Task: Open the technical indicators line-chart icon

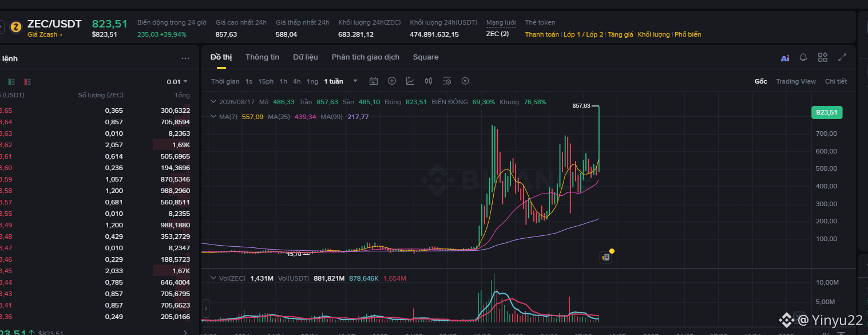Action: 410,81
